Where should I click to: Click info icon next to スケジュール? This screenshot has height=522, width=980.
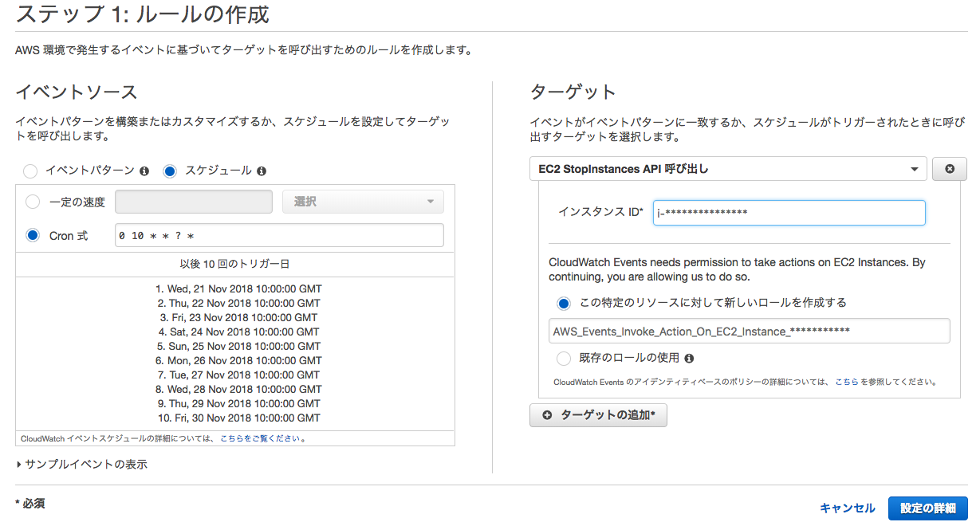point(262,171)
